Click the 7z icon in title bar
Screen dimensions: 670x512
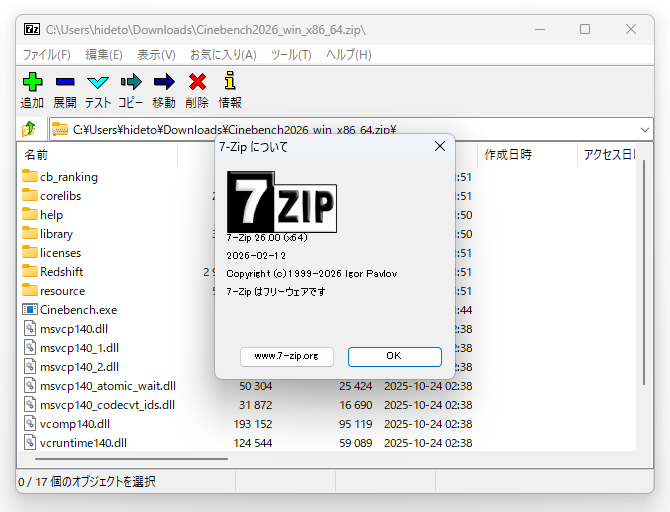[x=32, y=29]
